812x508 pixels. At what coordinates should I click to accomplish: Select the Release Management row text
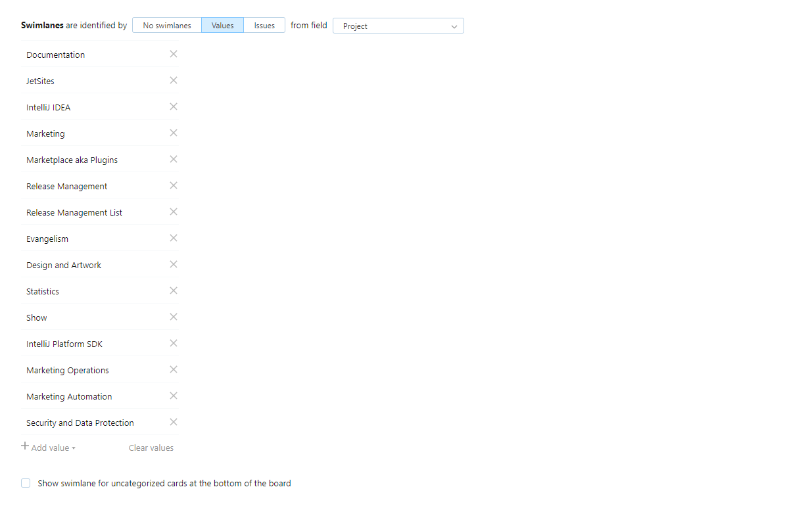click(67, 186)
